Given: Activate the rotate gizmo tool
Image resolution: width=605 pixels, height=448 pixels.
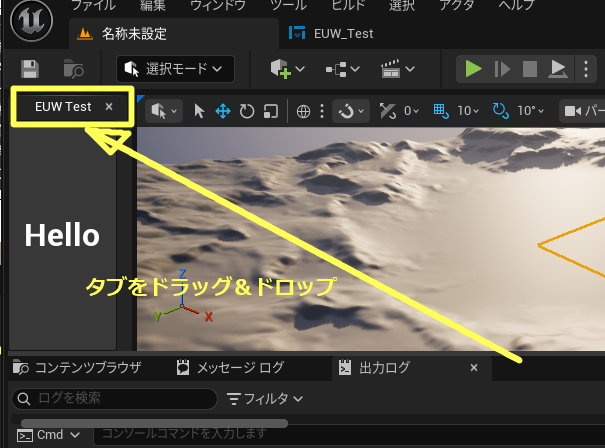Looking at the screenshot, I should (246, 111).
